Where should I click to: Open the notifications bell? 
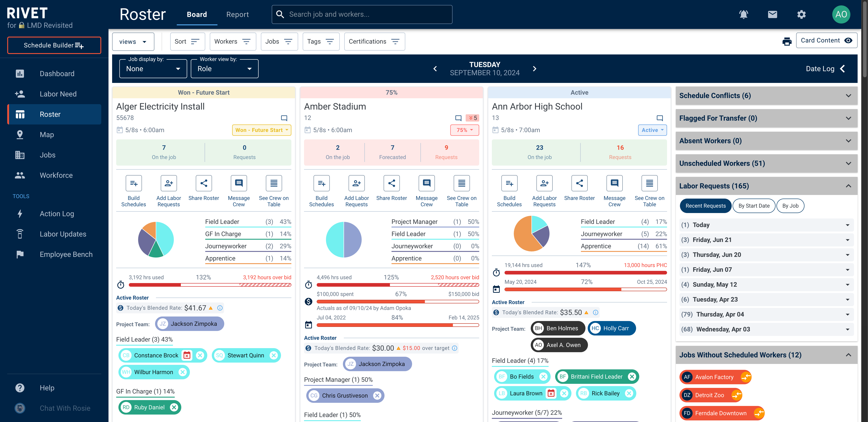(743, 14)
